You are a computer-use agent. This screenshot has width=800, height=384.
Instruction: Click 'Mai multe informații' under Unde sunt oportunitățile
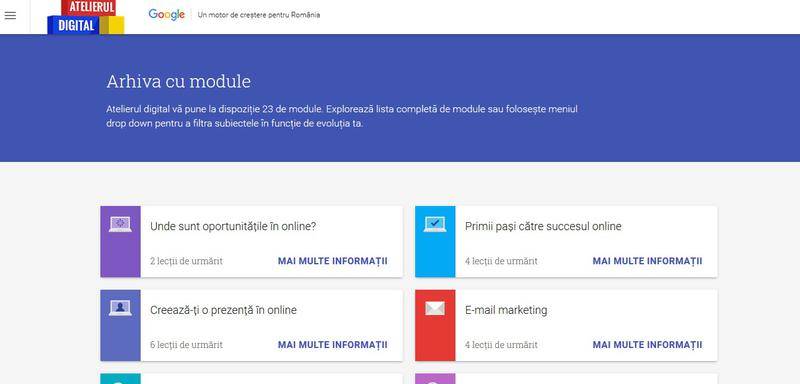click(333, 261)
